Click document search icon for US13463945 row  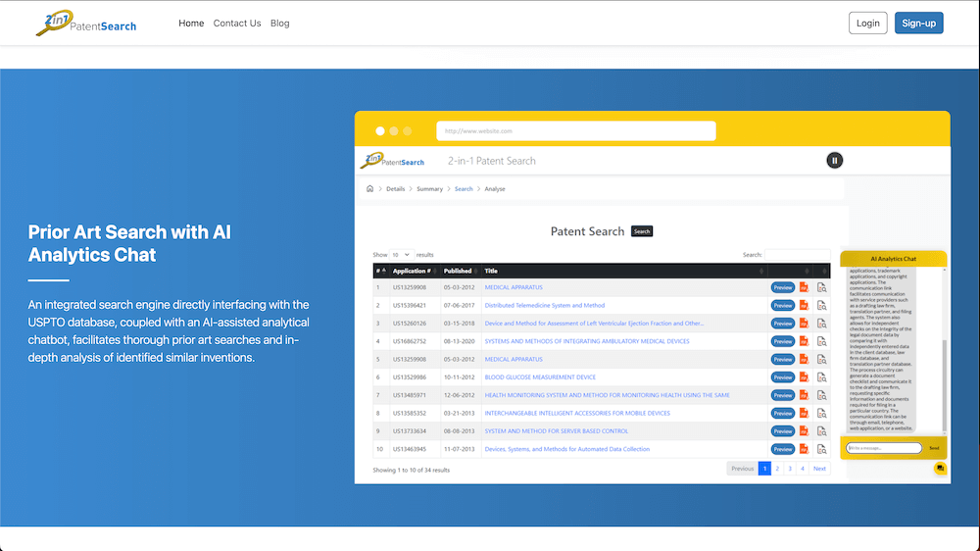(821, 449)
